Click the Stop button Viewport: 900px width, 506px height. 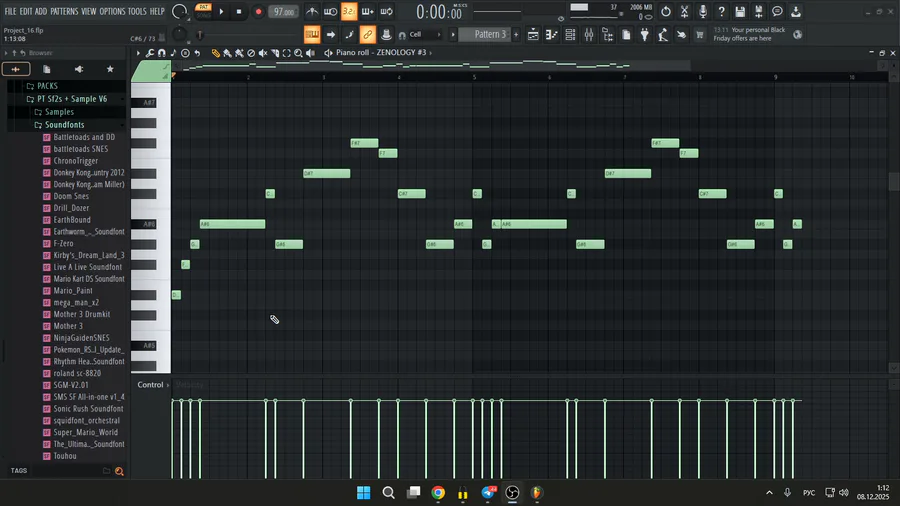[x=239, y=11]
